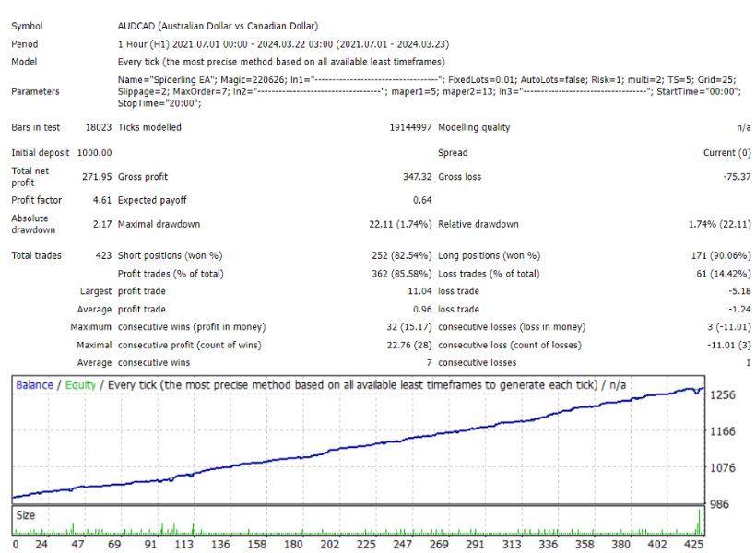Click the average consecutive wins value 7

point(429,362)
